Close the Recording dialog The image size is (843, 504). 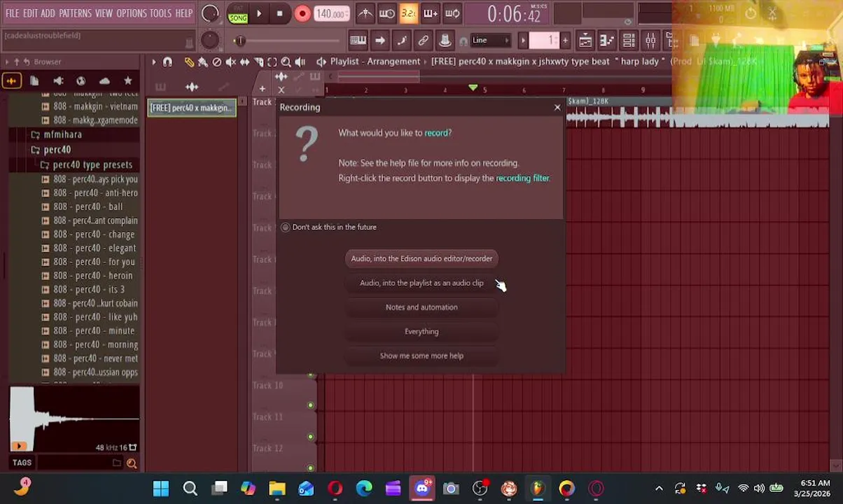coord(557,107)
